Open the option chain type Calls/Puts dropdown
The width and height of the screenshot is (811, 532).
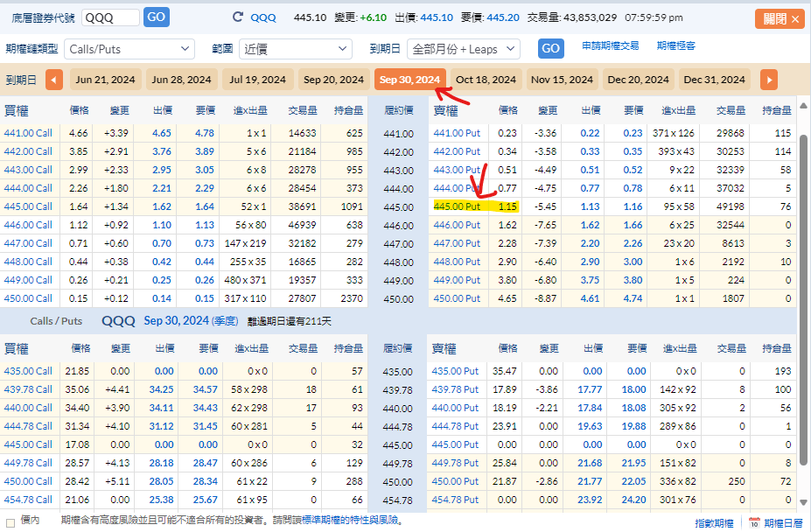click(x=130, y=49)
